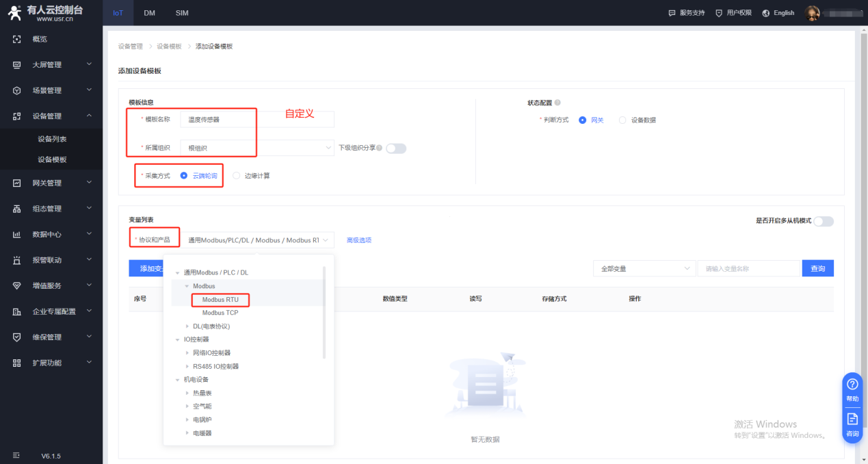The width and height of the screenshot is (868, 464).
Task: Toggle the 下级组织分享 switch
Action: pyautogui.click(x=395, y=148)
